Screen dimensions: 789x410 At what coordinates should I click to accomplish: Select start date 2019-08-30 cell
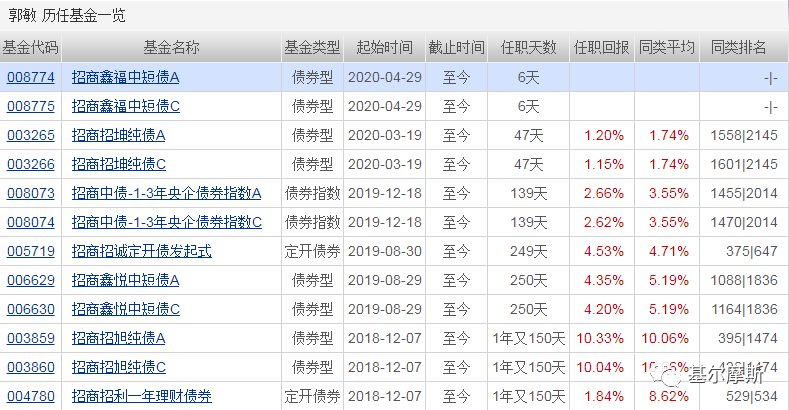tap(384, 251)
